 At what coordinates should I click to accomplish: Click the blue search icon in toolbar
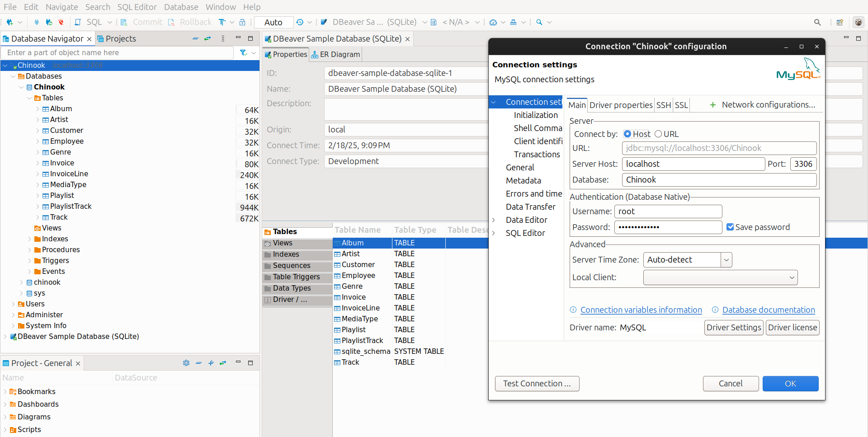tap(539, 22)
